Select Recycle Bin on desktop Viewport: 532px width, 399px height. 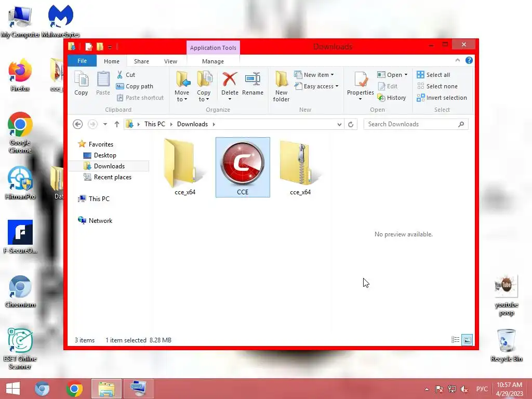(x=506, y=345)
